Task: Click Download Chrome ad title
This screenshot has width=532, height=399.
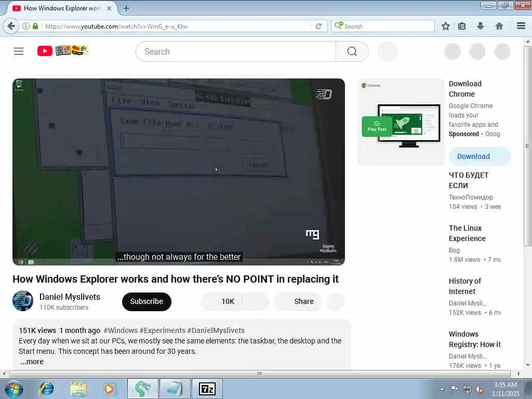Action: pyautogui.click(x=465, y=89)
